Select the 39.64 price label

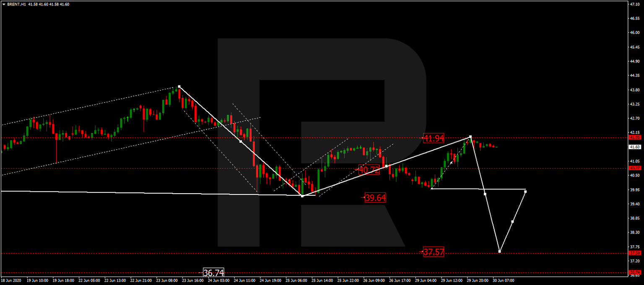click(x=375, y=198)
